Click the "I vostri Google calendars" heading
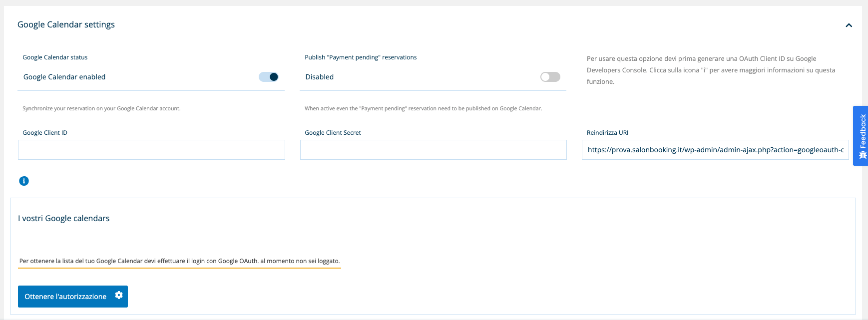Image resolution: width=868 pixels, height=320 pixels. click(63, 218)
